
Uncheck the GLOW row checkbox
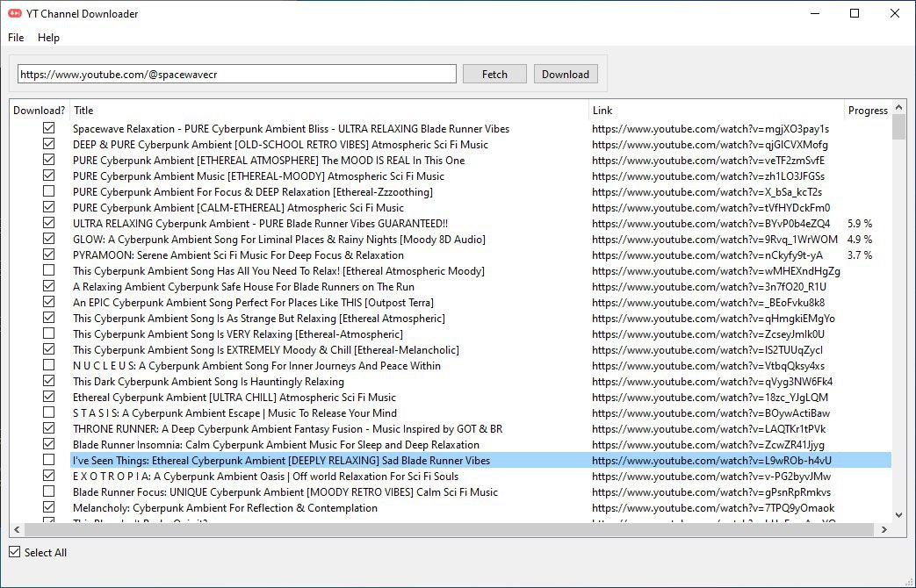[x=48, y=238]
